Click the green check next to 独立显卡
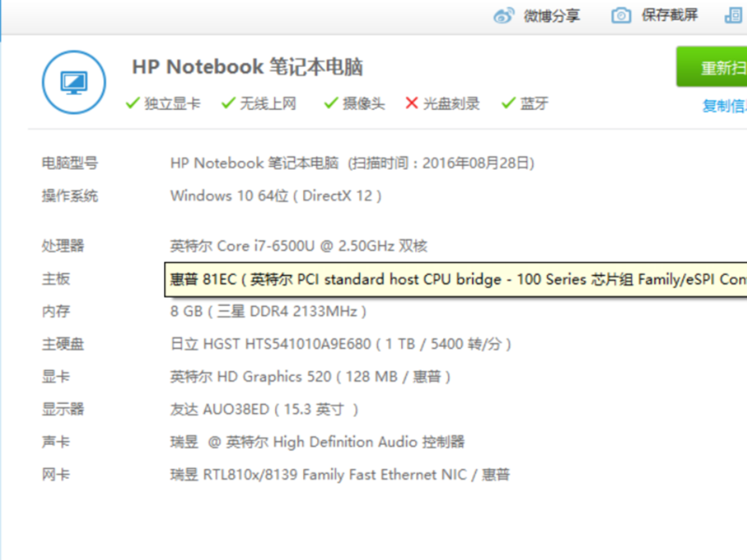747x560 pixels. click(132, 103)
